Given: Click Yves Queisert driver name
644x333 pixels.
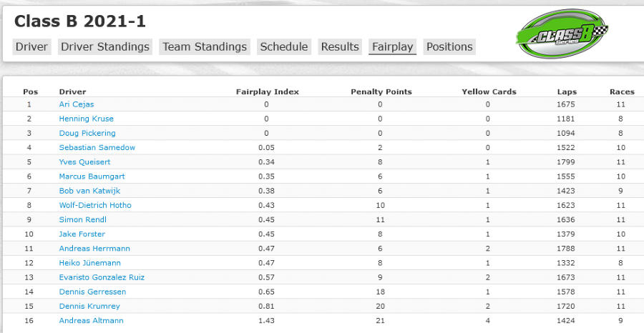Looking at the screenshot, I should tap(84, 161).
